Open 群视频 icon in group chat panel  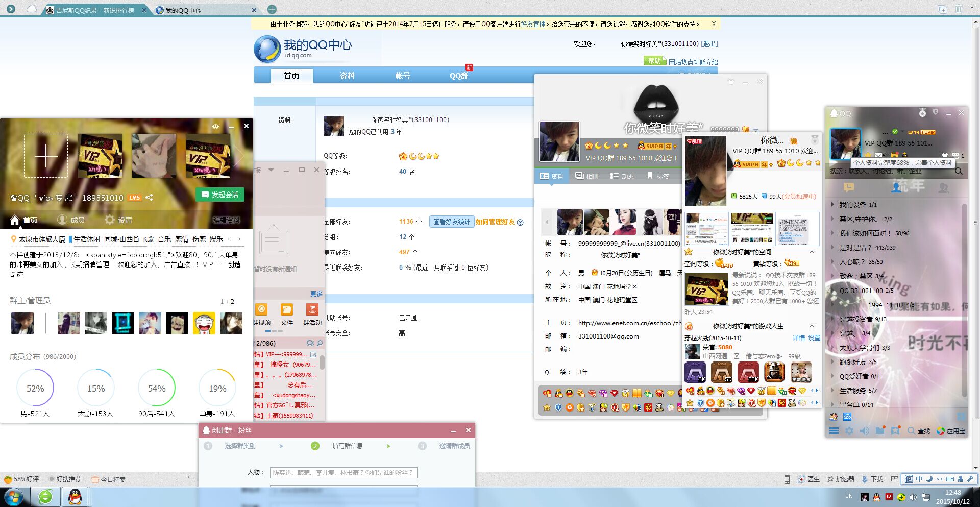click(x=261, y=309)
